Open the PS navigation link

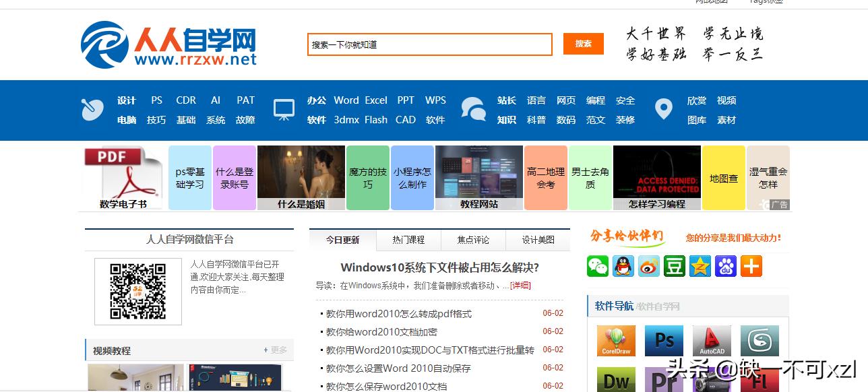157,100
